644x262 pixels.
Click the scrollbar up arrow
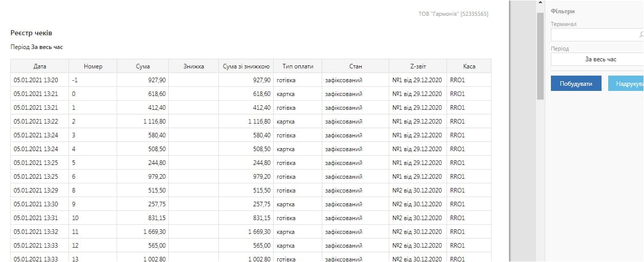click(x=540, y=3)
